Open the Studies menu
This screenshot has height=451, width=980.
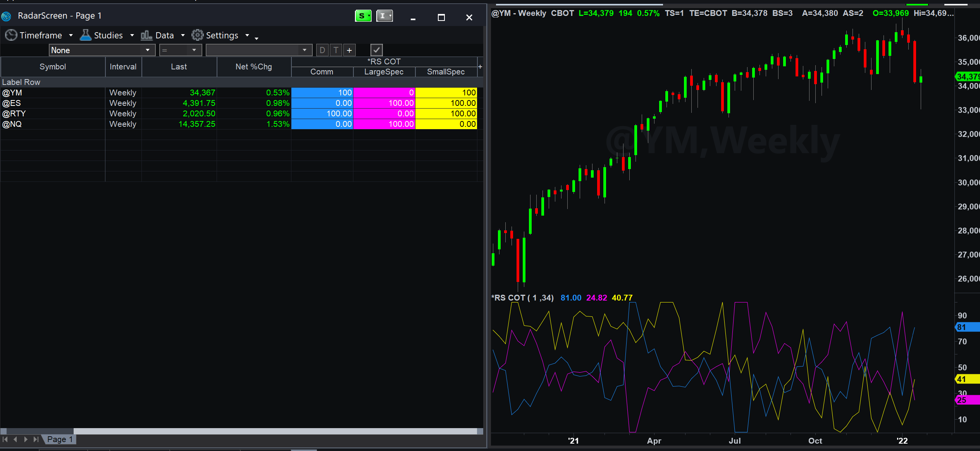[x=108, y=35]
